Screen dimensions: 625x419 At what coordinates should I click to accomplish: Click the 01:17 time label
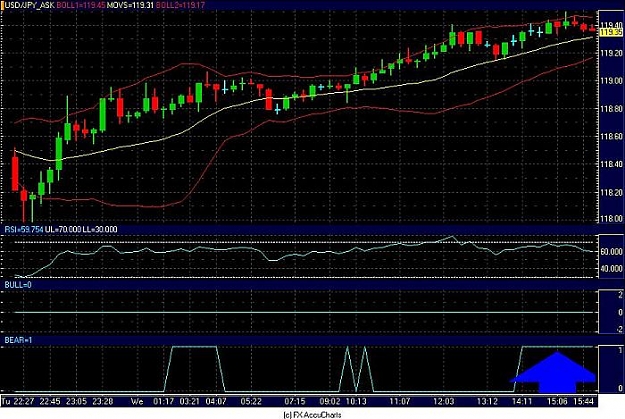(x=163, y=401)
